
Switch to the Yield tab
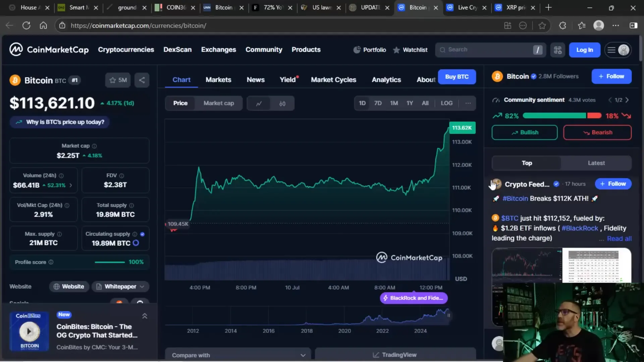[x=288, y=80]
